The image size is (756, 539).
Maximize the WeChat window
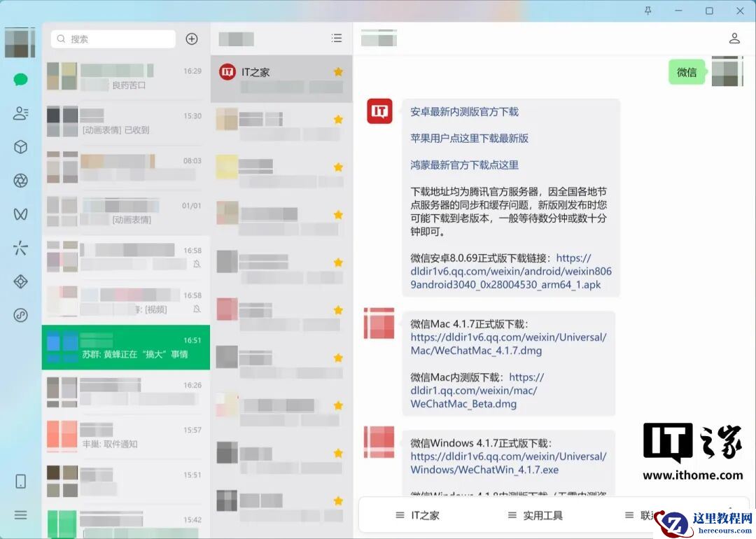[709, 10]
